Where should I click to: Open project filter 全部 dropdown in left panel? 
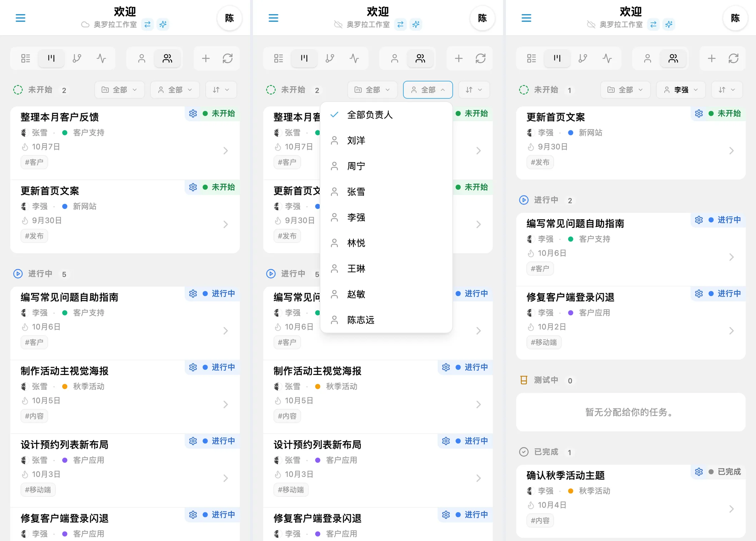[119, 90]
